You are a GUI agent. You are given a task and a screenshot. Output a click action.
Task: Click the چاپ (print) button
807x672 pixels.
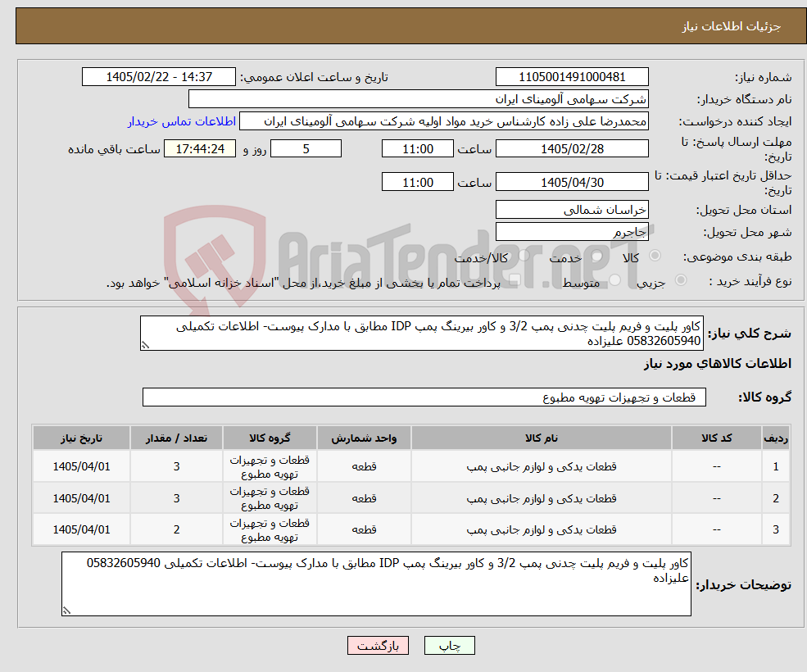pos(449,645)
